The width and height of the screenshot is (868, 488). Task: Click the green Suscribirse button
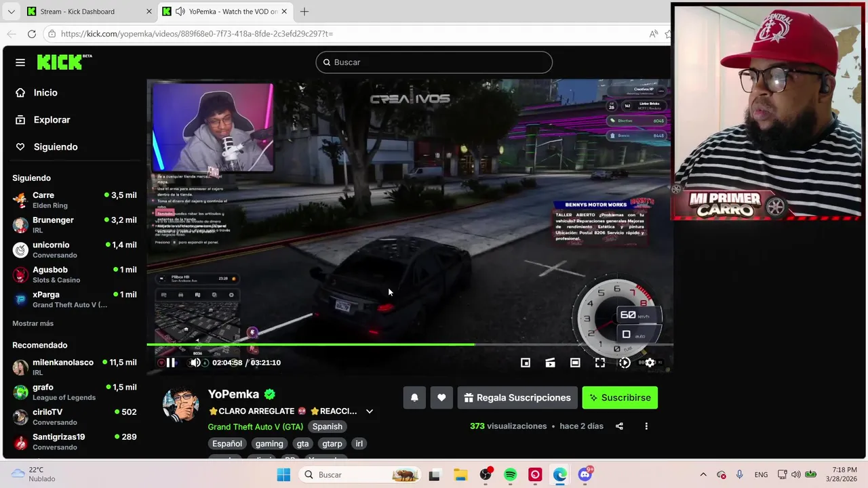click(620, 398)
